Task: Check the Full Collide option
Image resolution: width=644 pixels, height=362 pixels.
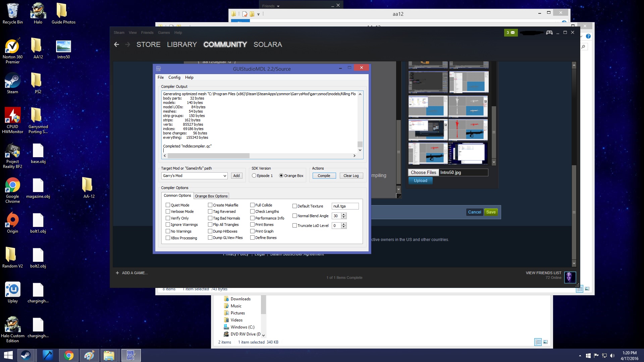Action: click(x=252, y=205)
